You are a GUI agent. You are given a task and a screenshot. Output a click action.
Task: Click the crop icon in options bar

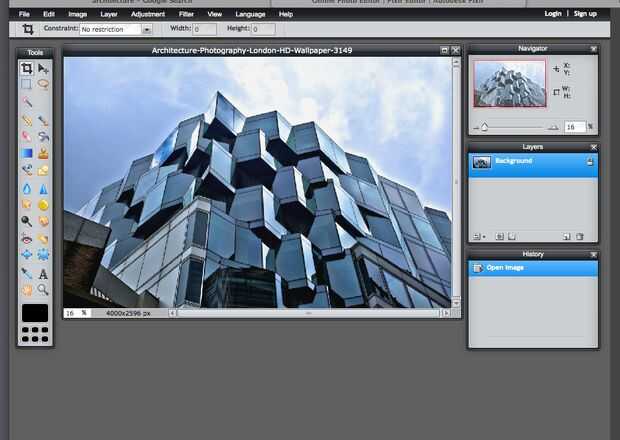tap(28, 29)
